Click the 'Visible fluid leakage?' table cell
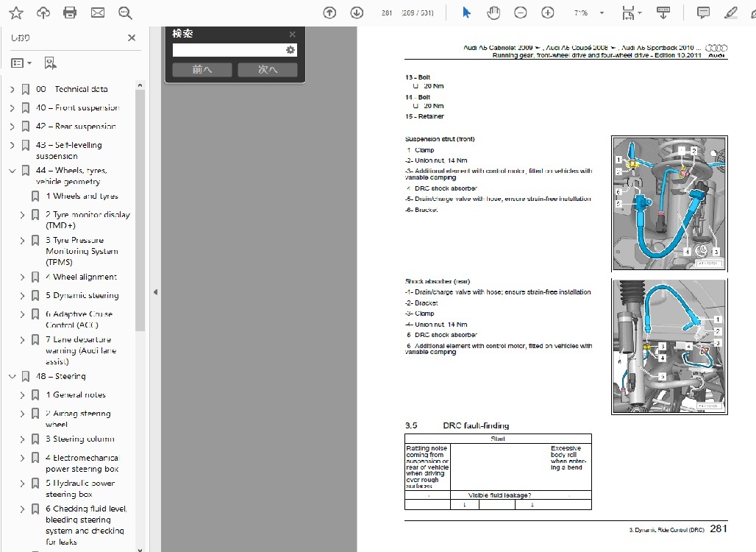This screenshot has height=552, width=756. coord(499,495)
